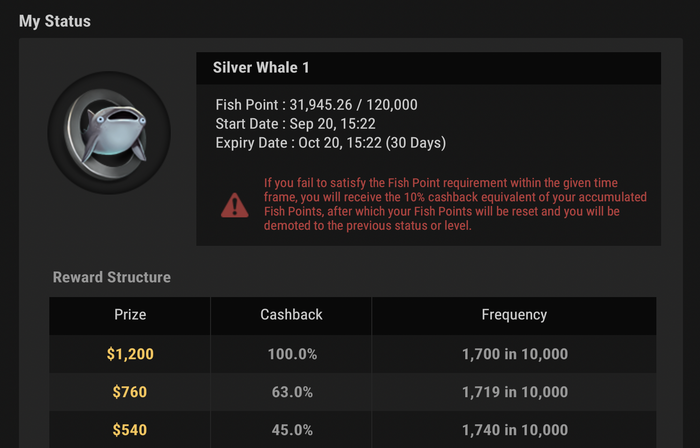Select the 1,700 in 10,000 frequency

514,354
